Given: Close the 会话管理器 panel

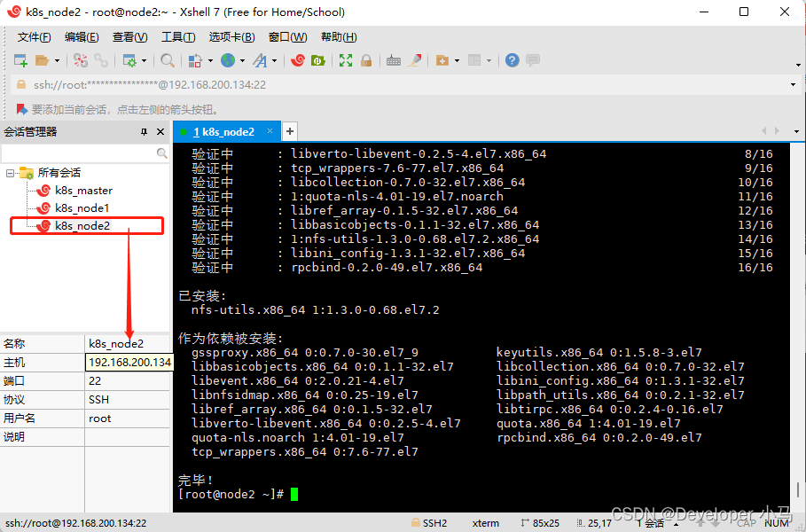Looking at the screenshot, I should [x=160, y=132].
